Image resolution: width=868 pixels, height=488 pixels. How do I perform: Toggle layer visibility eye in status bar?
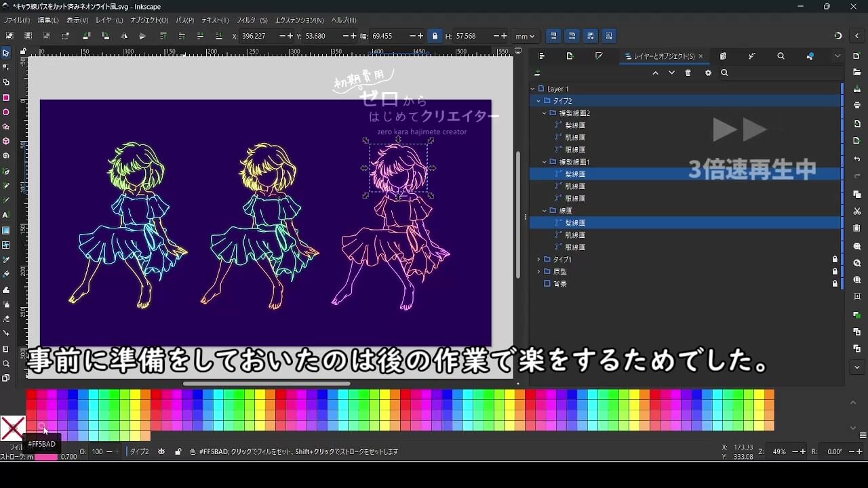point(161,451)
